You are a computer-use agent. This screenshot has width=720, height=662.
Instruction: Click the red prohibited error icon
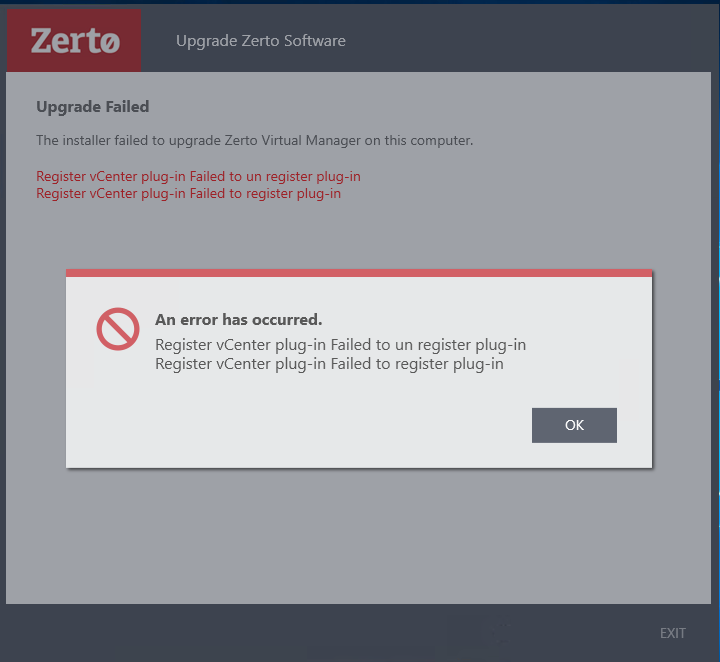point(118,329)
